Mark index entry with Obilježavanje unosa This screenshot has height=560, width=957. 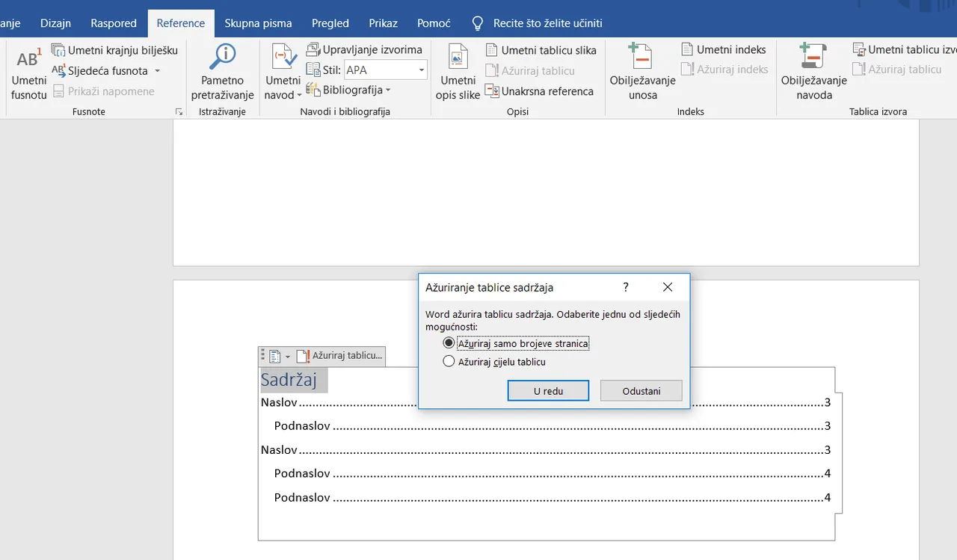click(642, 73)
